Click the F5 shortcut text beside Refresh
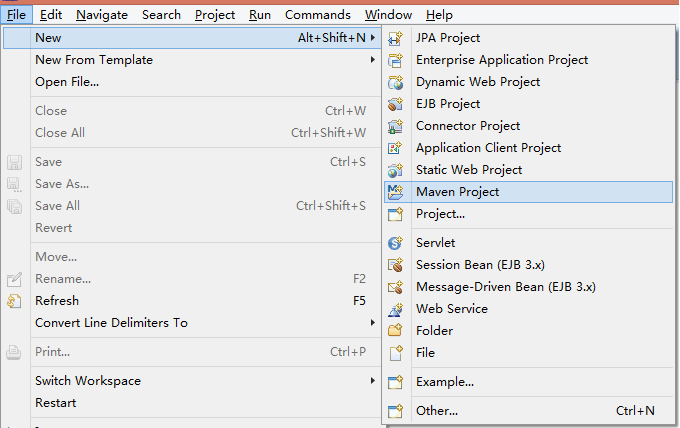680x428 pixels. (360, 301)
